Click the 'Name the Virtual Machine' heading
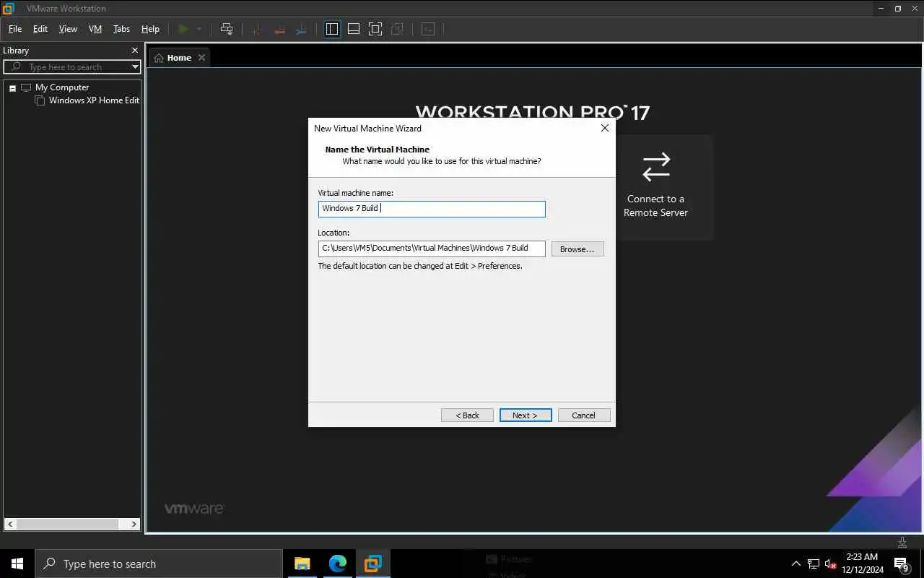This screenshot has height=578, width=924. (377, 150)
